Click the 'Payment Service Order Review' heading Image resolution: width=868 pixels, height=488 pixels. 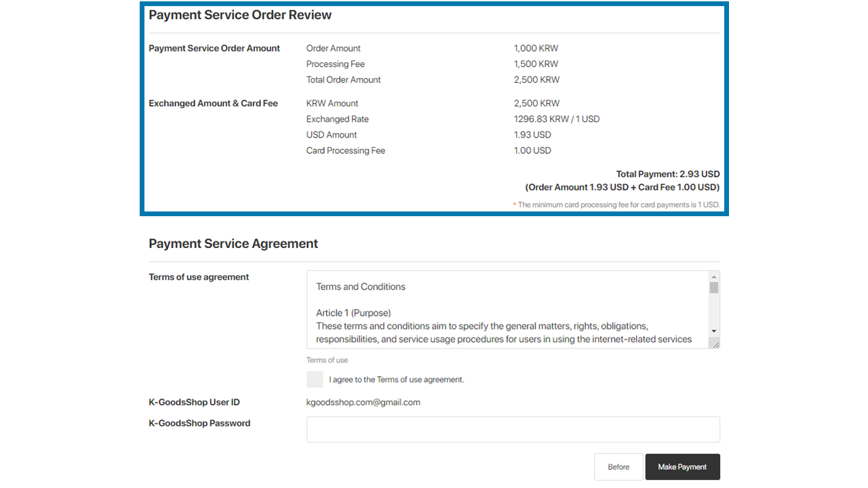(x=240, y=15)
